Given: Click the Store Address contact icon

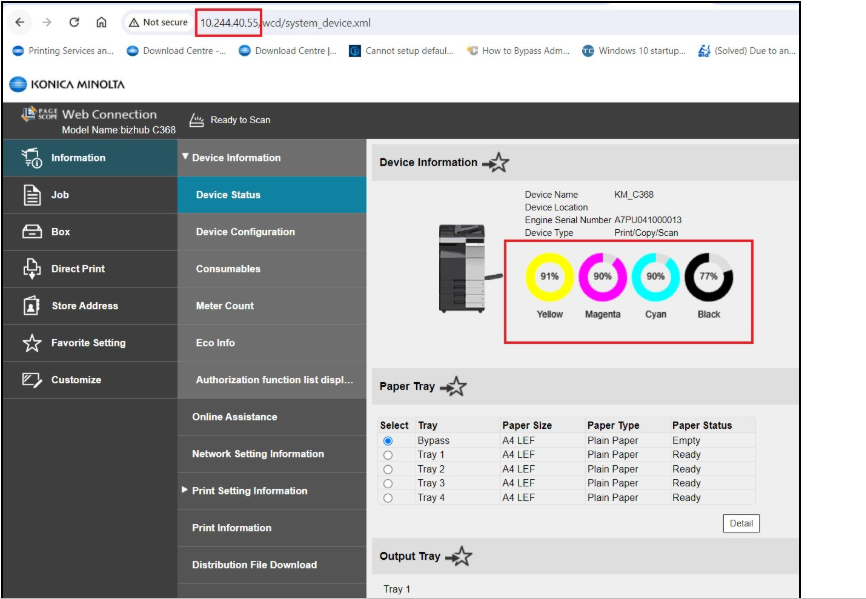Looking at the screenshot, I should (31, 305).
